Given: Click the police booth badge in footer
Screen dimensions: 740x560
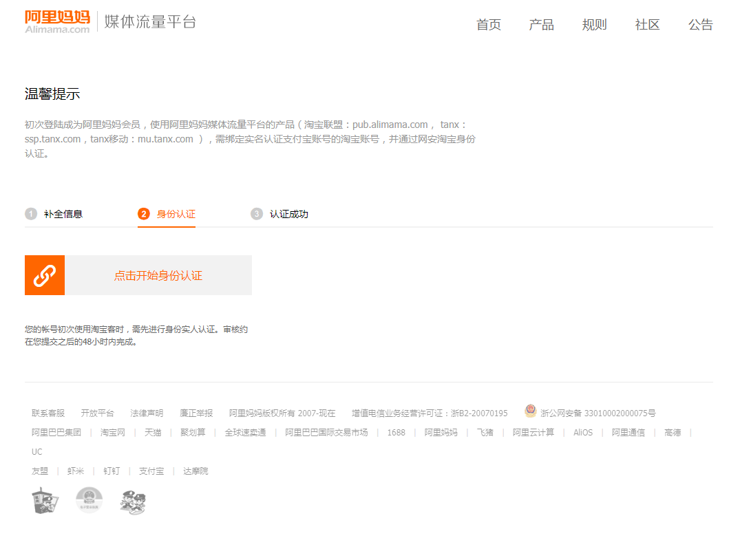Looking at the screenshot, I should point(45,501).
